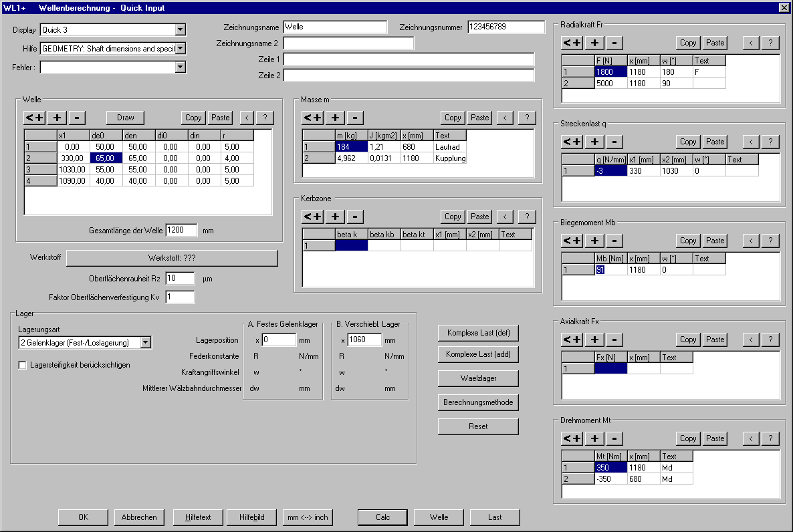Toggle units with mm <--> inch button
Screen dimensions: 793x532
click(x=307, y=517)
